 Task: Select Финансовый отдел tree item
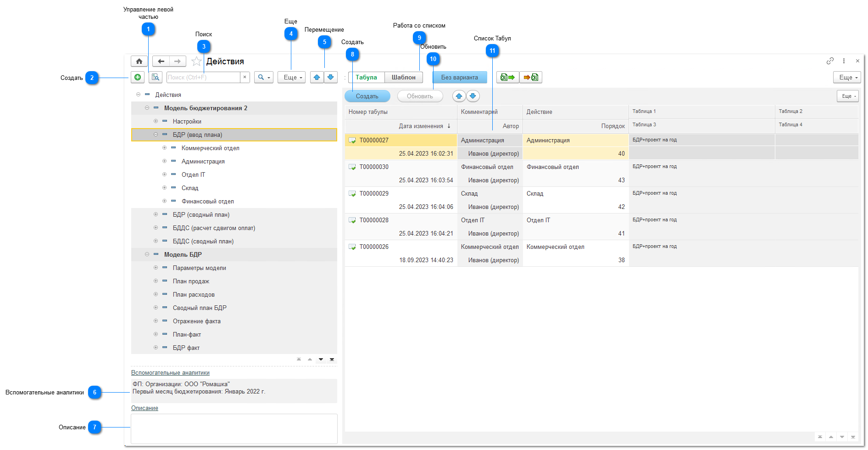point(207,201)
